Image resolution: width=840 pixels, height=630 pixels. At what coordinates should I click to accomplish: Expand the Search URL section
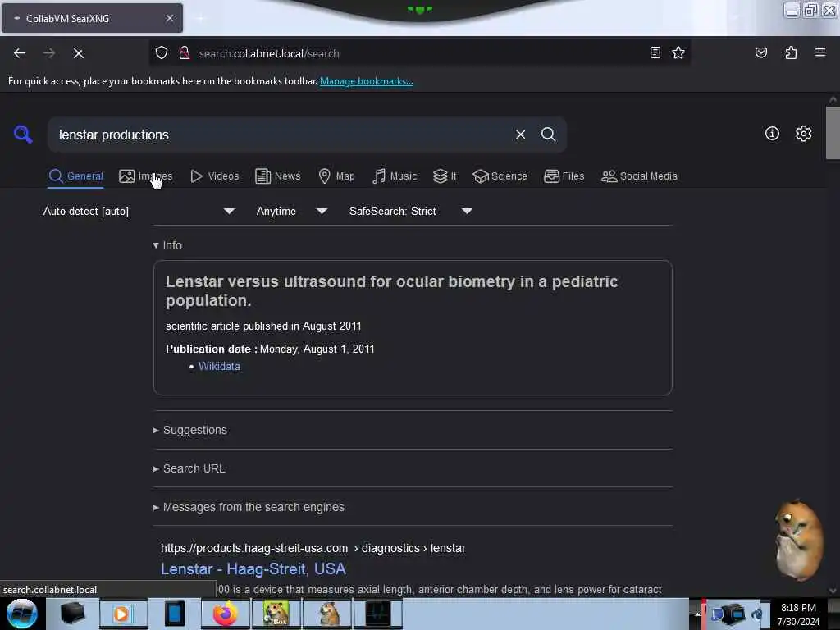coord(189,468)
